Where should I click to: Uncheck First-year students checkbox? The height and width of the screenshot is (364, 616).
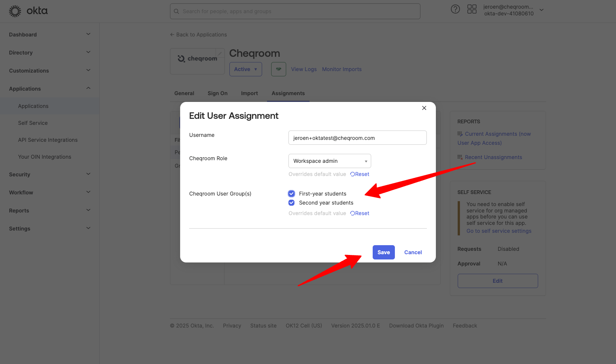(x=291, y=194)
